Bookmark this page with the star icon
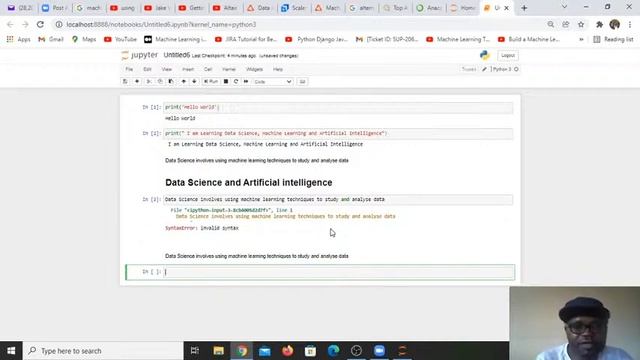The width and height of the screenshot is (640, 360). click(x=581, y=24)
